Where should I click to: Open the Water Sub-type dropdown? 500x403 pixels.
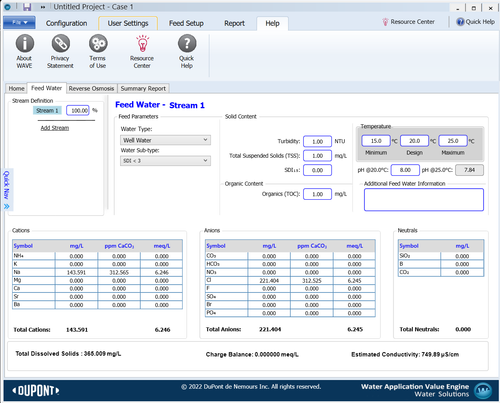165,161
